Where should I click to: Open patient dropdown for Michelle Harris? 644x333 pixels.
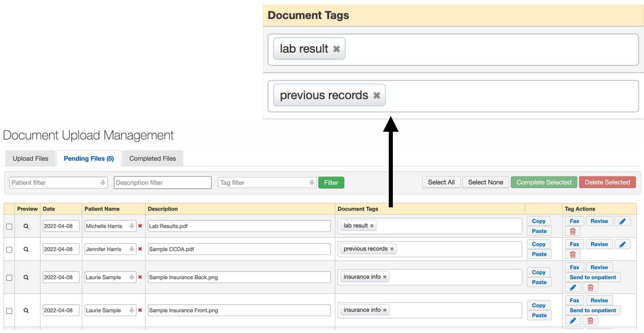[x=110, y=226]
